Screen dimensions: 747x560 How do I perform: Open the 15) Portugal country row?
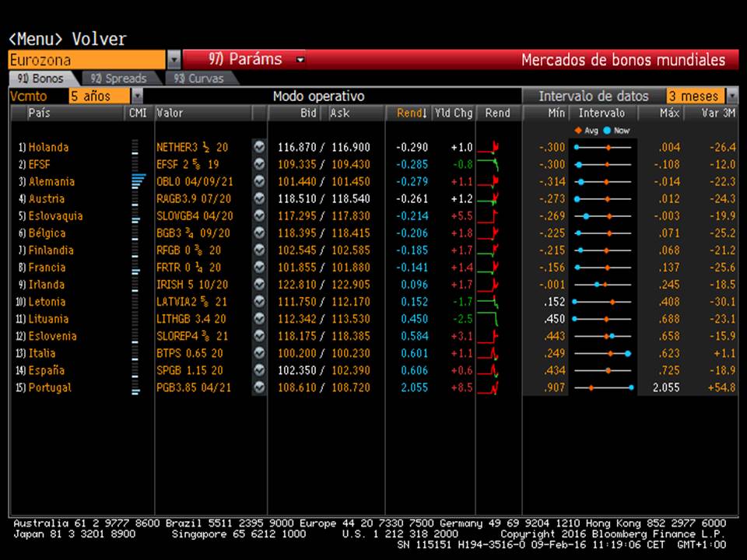(44, 387)
